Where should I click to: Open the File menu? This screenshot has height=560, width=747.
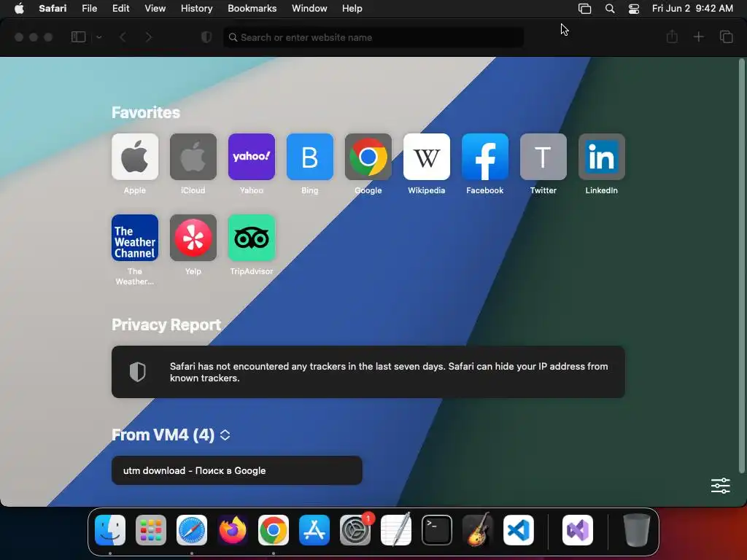(x=90, y=9)
